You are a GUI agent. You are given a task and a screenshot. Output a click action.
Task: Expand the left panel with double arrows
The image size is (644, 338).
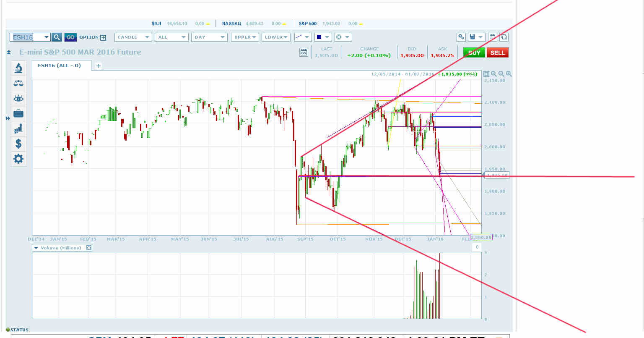point(8,118)
